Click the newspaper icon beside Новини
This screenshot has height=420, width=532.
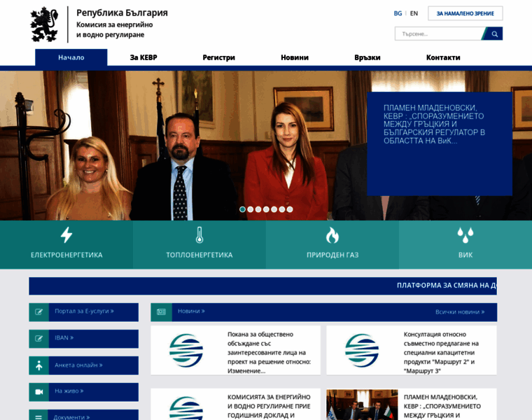coord(162,311)
